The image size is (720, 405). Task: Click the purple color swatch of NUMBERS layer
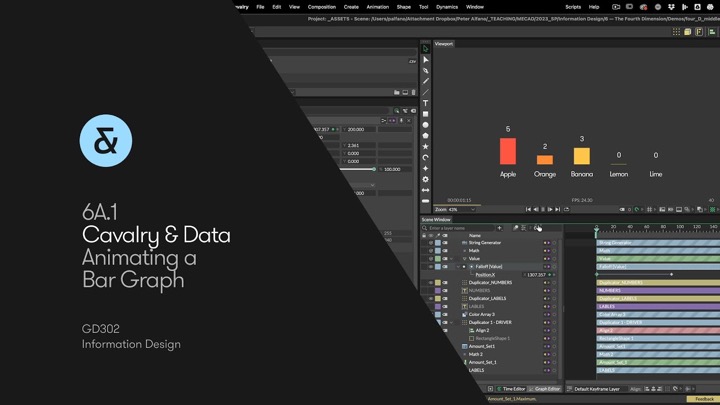438,291
